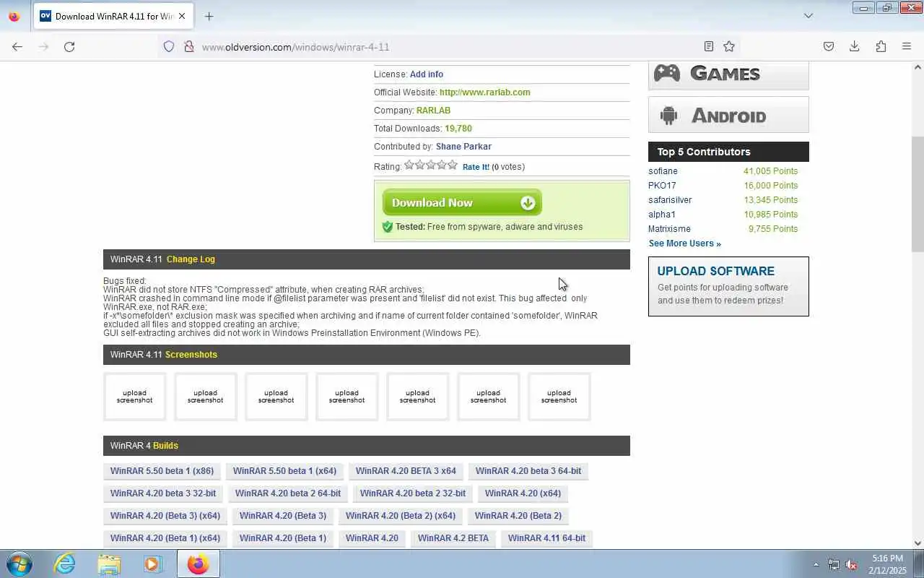Click the Add info license link

point(427,74)
